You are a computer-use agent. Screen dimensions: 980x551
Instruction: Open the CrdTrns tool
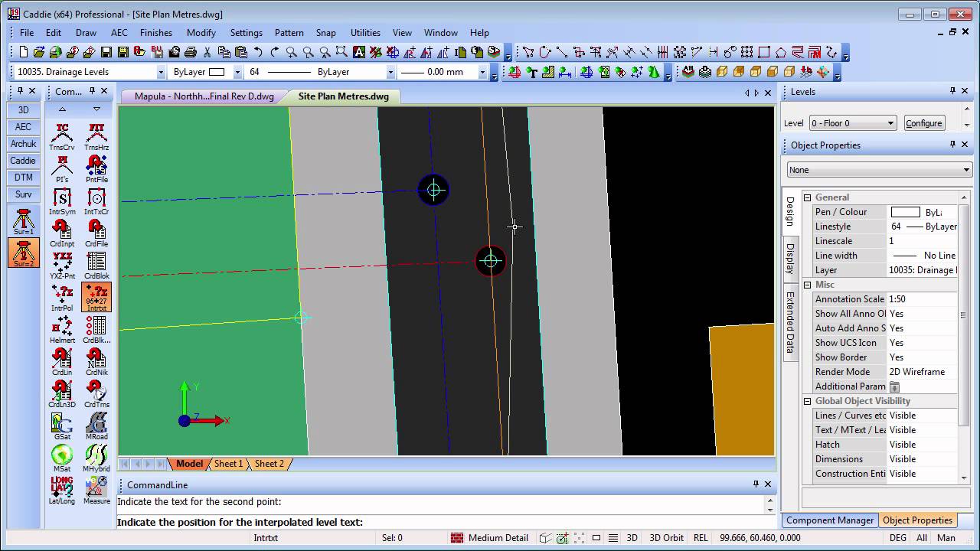coord(96,393)
